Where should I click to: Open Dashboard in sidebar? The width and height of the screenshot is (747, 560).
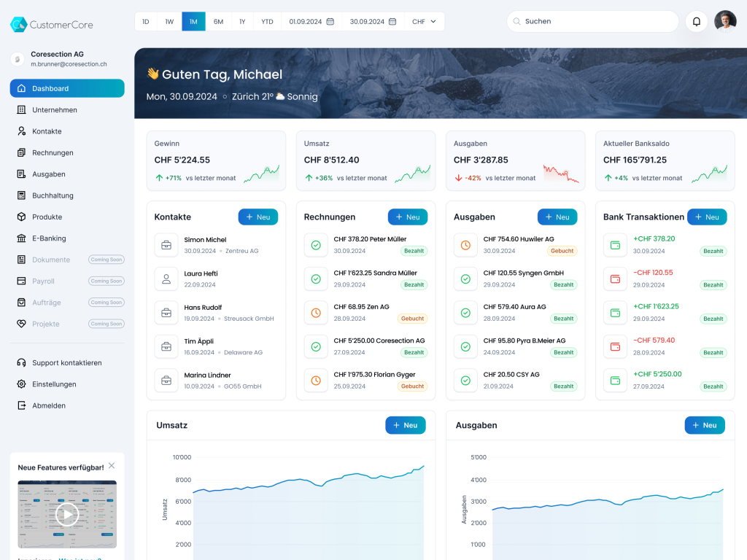(x=67, y=88)
